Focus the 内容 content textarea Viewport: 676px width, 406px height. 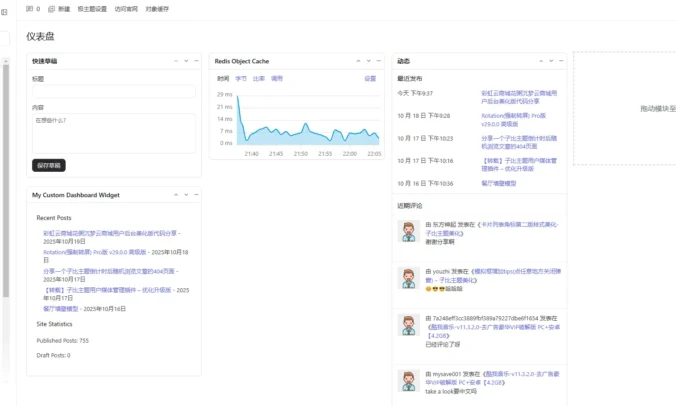click(x=114, y=133)
